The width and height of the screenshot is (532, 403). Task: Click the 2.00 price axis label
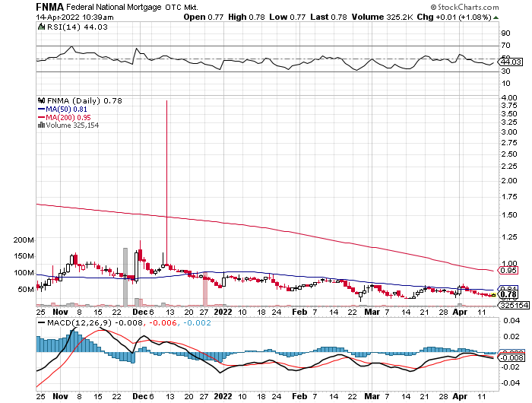tap(509, 181)
